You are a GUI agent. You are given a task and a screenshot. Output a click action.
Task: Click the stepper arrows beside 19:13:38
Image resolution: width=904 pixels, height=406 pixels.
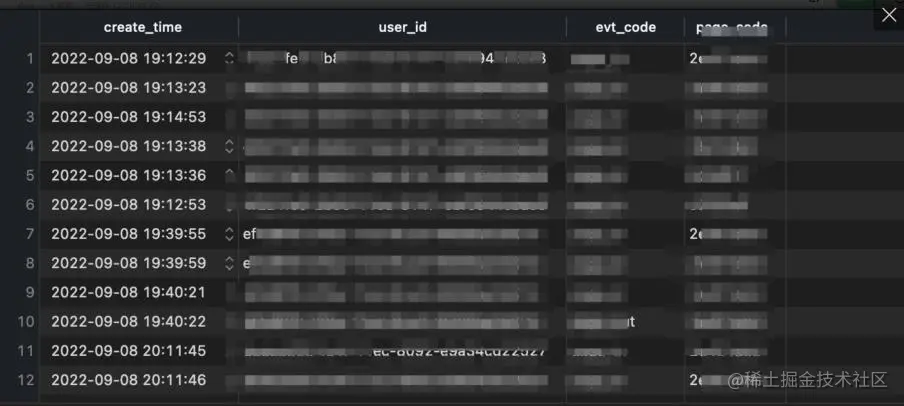(229, 146)
